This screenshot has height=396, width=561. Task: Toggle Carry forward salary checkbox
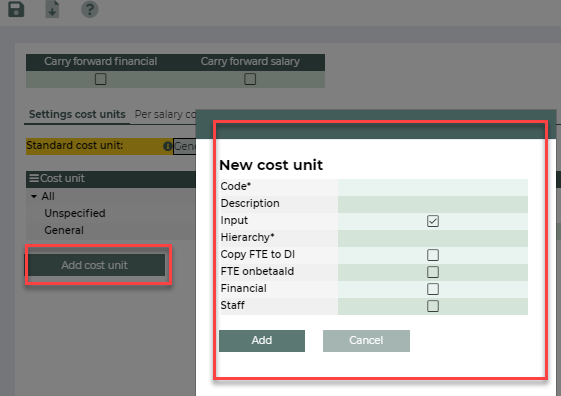point(250,79)
